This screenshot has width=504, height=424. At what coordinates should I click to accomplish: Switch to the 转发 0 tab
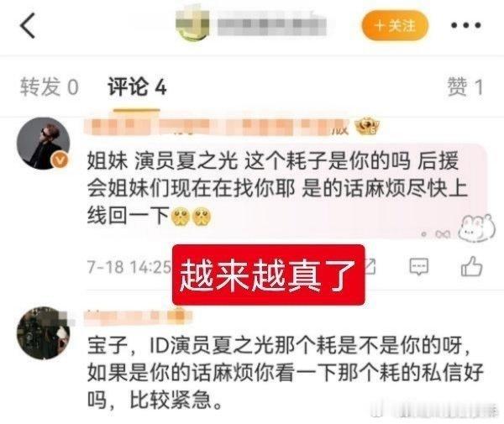pos(50,86)
